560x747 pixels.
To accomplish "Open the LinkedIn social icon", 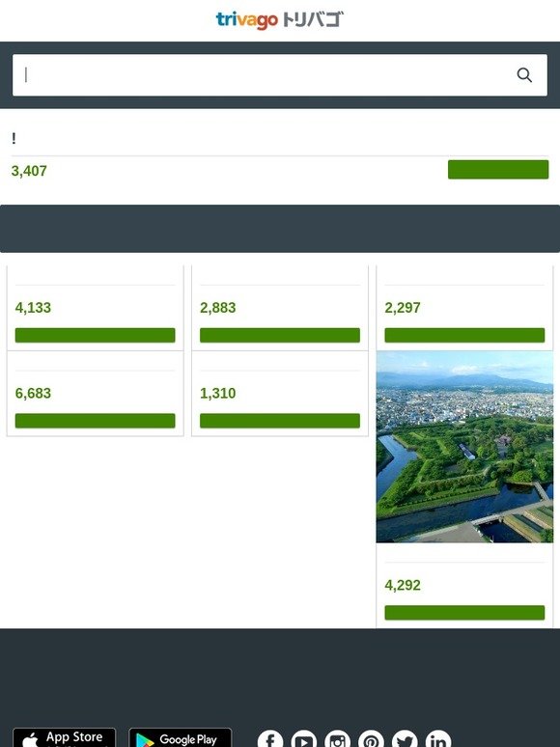I will click(438, 738).
